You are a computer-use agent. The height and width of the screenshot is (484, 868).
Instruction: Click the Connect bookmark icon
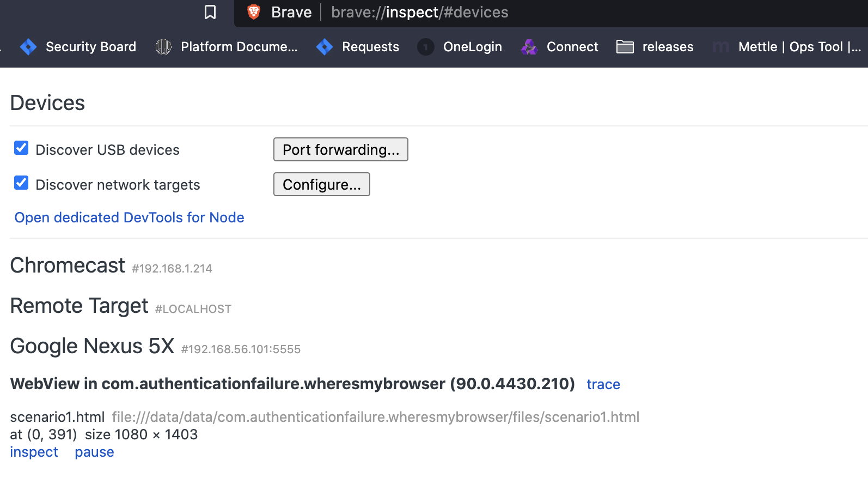click(x=529, y=47)
